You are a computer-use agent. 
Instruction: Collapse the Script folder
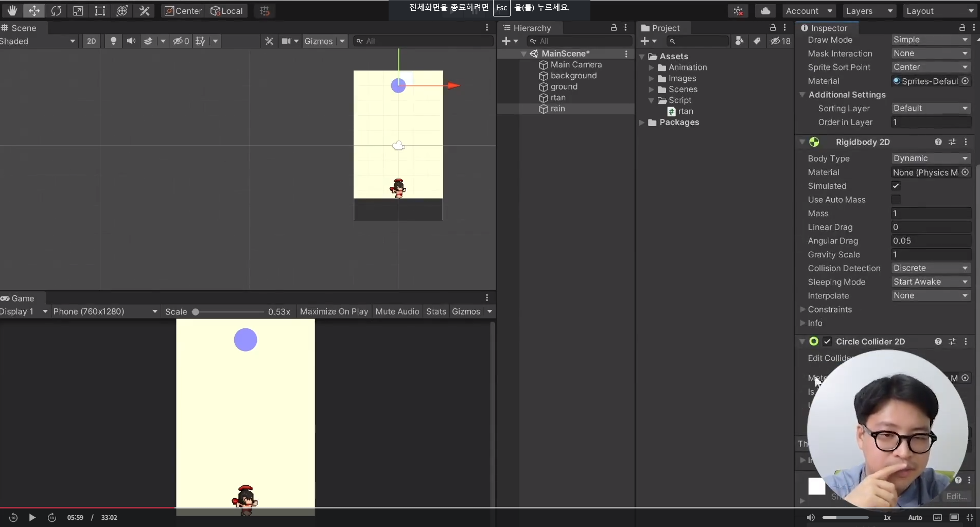click(x=652, y=100)
